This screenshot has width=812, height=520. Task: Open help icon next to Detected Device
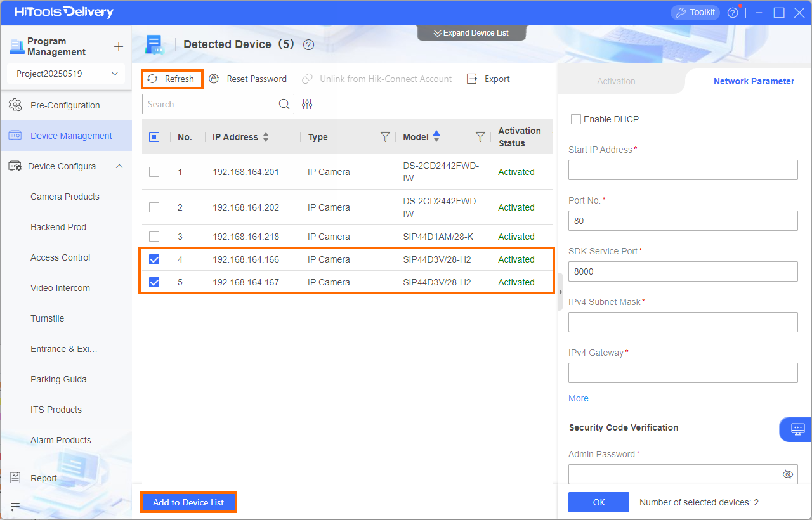point(309,45)
